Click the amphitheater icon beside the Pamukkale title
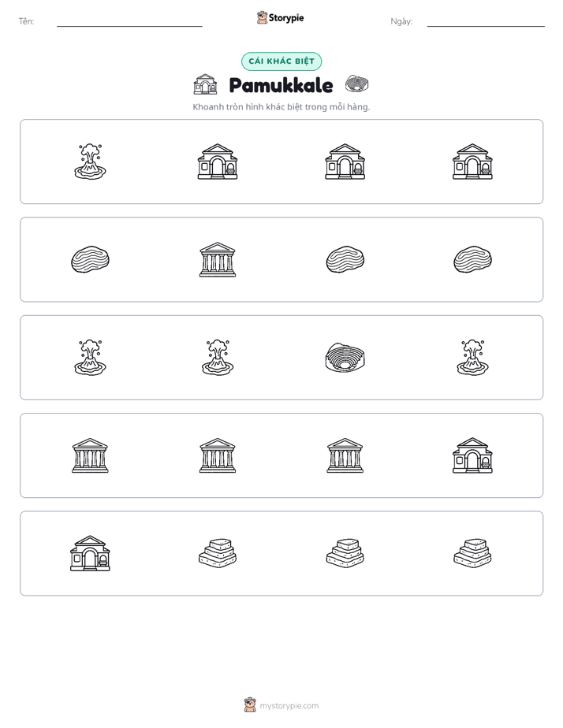 click(356, 84)
